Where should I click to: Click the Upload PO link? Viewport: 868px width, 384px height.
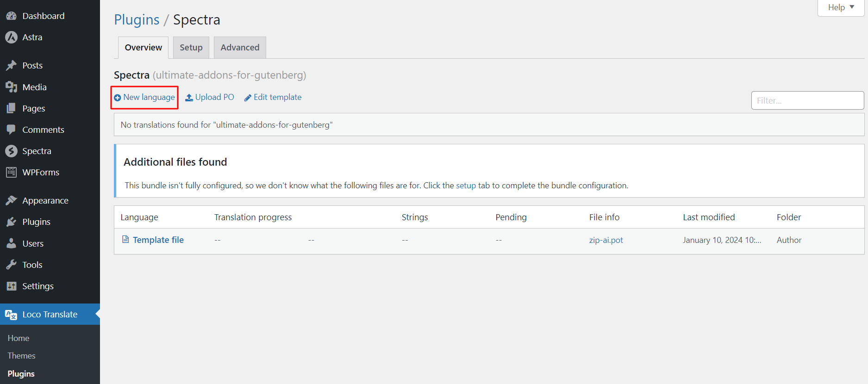tap(210, 98)
